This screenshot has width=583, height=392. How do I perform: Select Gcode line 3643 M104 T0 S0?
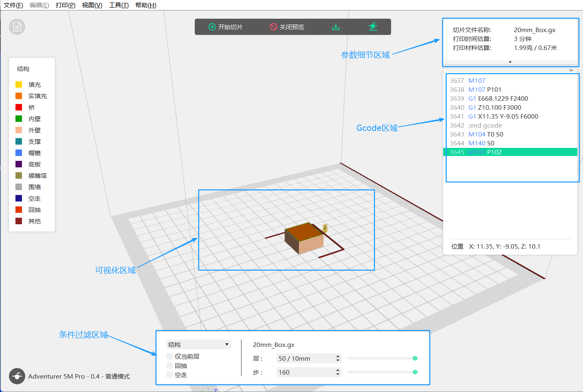510,134
